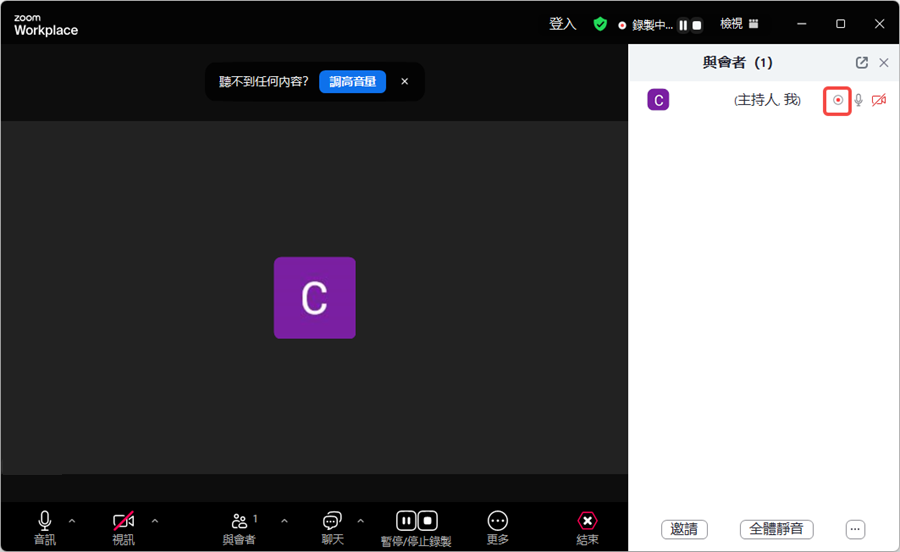
Task: Click the 邀請 button
Action: pos(684,529)
